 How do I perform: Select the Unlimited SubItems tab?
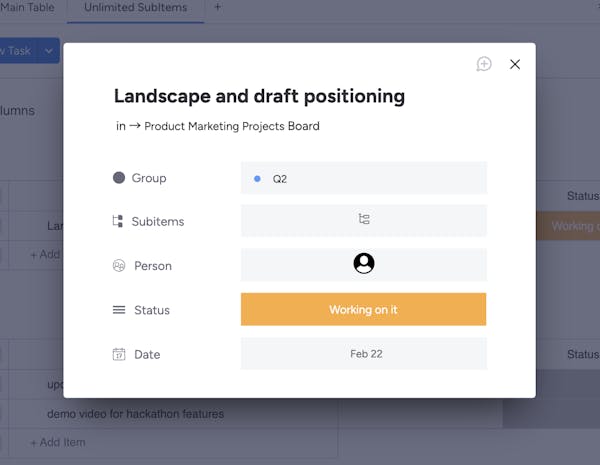coord(135,7)
